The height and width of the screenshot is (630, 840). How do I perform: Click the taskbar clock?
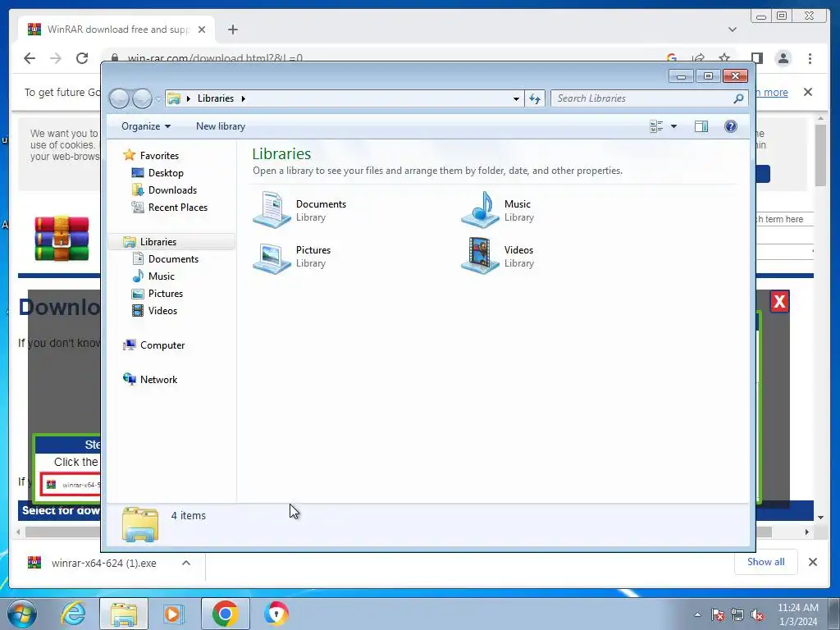tap(797, 614)
